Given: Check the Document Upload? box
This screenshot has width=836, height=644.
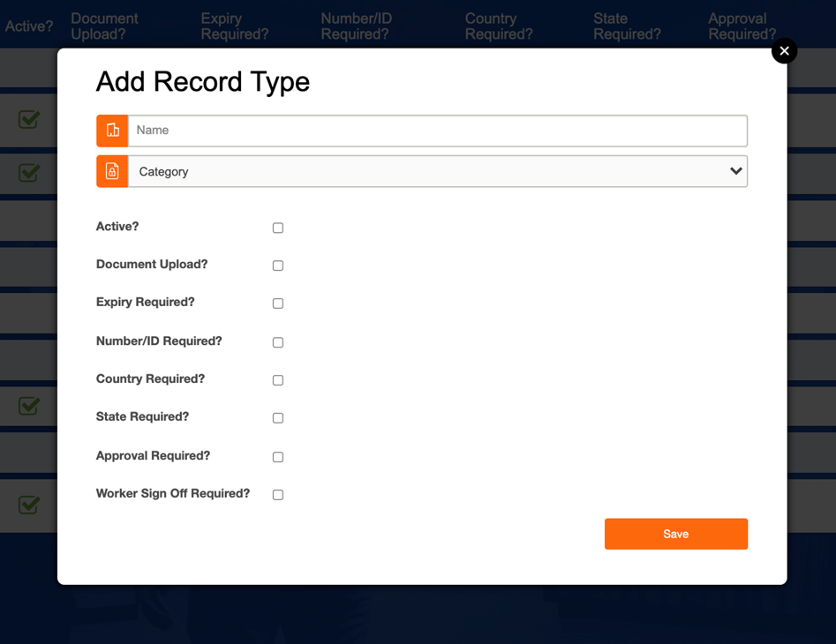Looking at the screenshot, I should click(278, 266).
